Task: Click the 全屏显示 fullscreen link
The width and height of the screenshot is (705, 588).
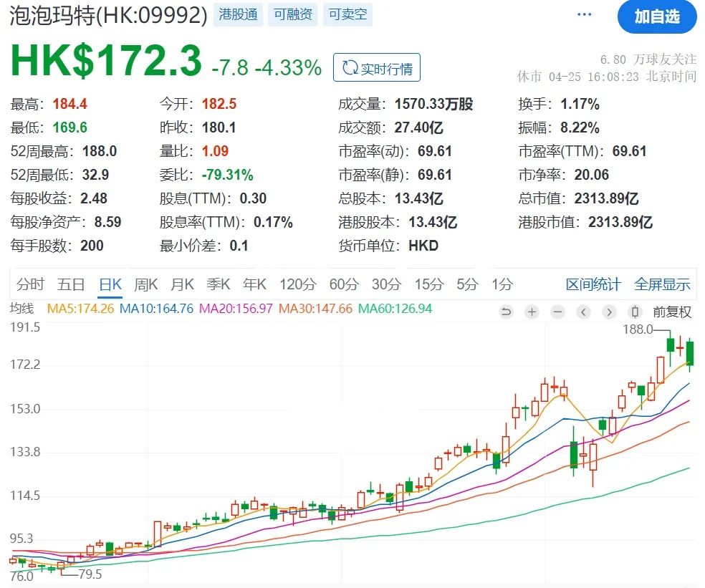Action: [x=661, y=284]
